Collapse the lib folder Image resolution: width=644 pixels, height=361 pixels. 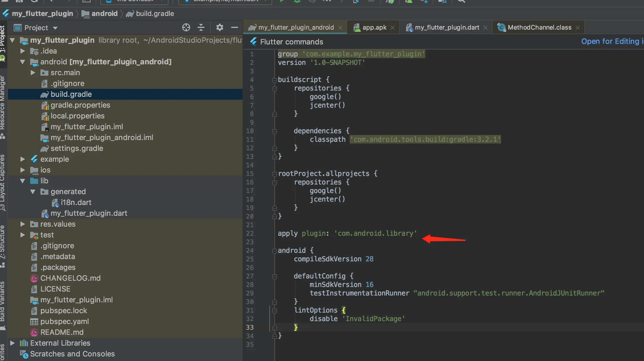pos(23,181)
